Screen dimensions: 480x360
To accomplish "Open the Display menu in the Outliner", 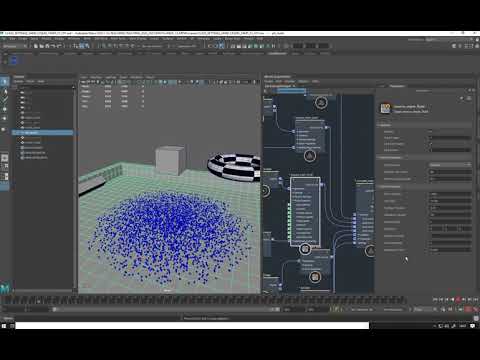I will point(19,81).
